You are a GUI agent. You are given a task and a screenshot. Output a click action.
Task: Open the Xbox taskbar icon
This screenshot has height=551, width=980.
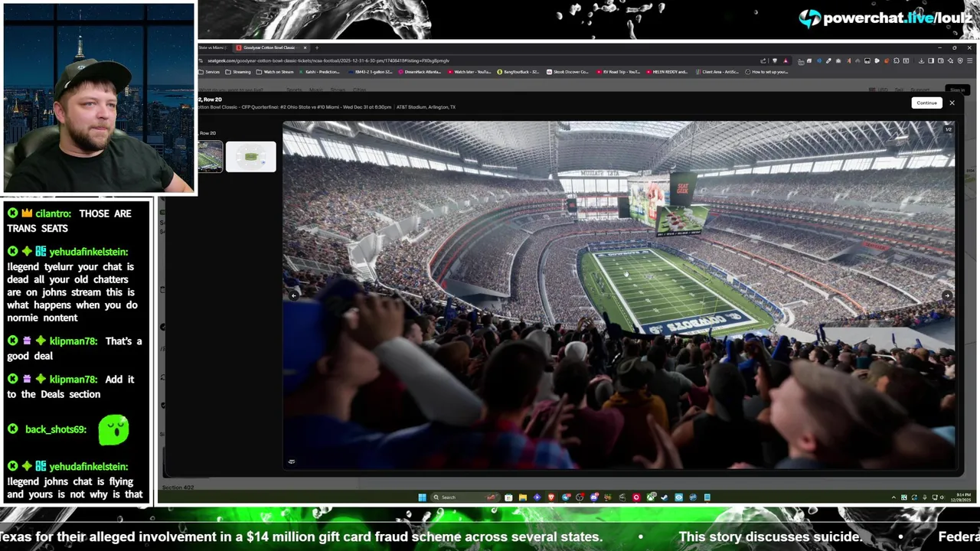tap(651, 497)
